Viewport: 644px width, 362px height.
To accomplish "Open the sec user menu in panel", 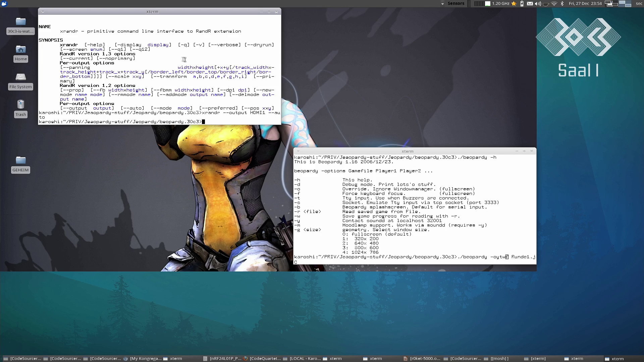I will (x=639, y=3).
